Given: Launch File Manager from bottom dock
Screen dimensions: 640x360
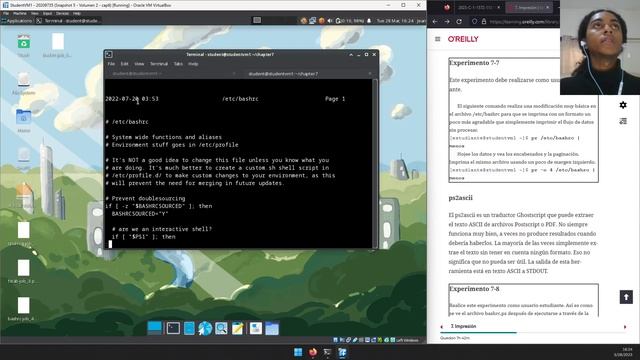Looking at the screenshot, I should 189,328.
